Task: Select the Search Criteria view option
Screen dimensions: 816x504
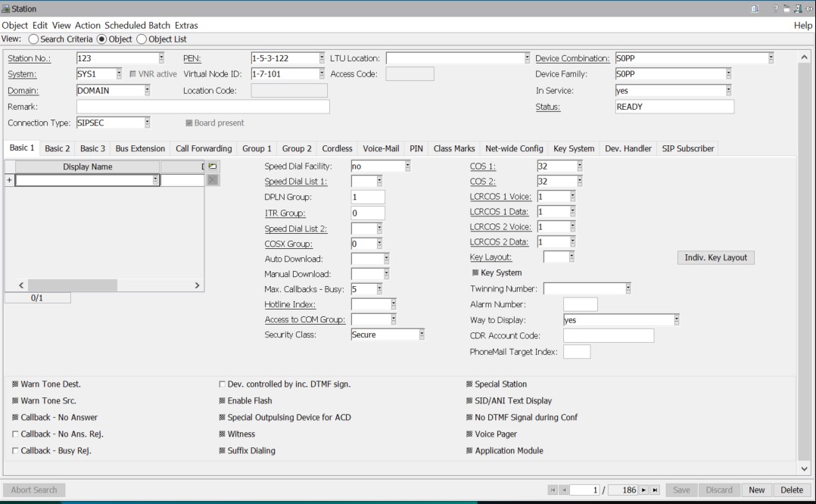Action: coord(33,39)
